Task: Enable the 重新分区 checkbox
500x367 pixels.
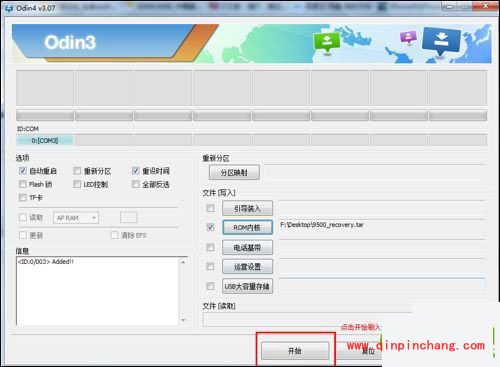Action: click(x=77, y=171)
